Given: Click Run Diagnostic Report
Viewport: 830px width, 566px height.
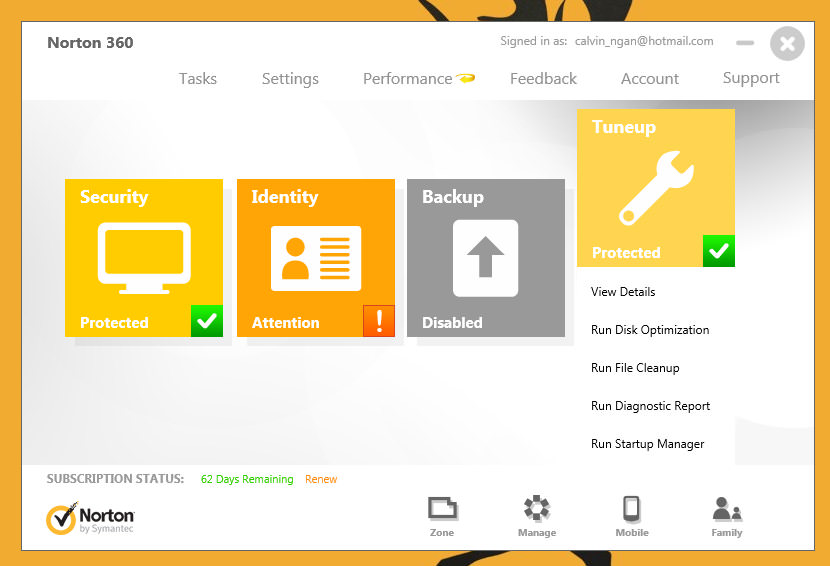Looking at the screenshot, I should coord(651,406).
